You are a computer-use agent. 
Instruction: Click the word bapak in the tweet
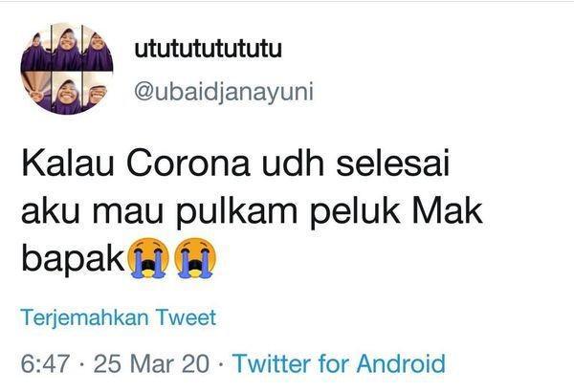[73, 259]
